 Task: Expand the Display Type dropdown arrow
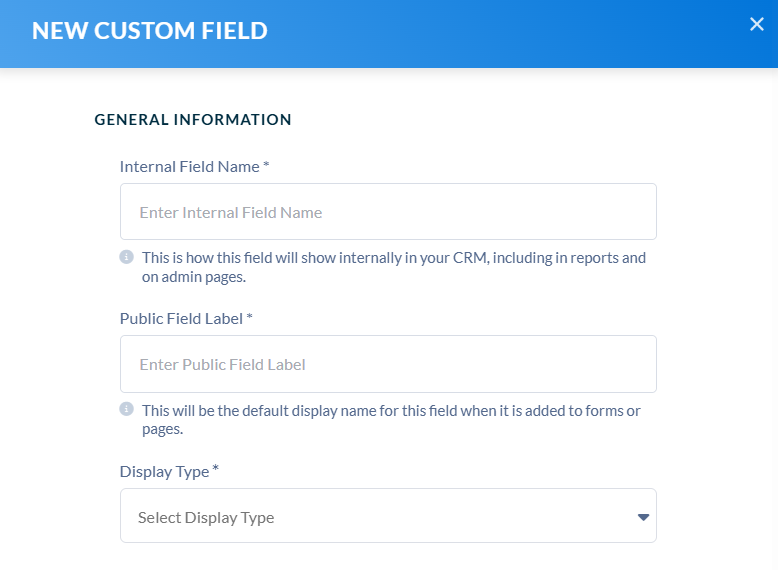pyautogui.click(x=643, y=517)
